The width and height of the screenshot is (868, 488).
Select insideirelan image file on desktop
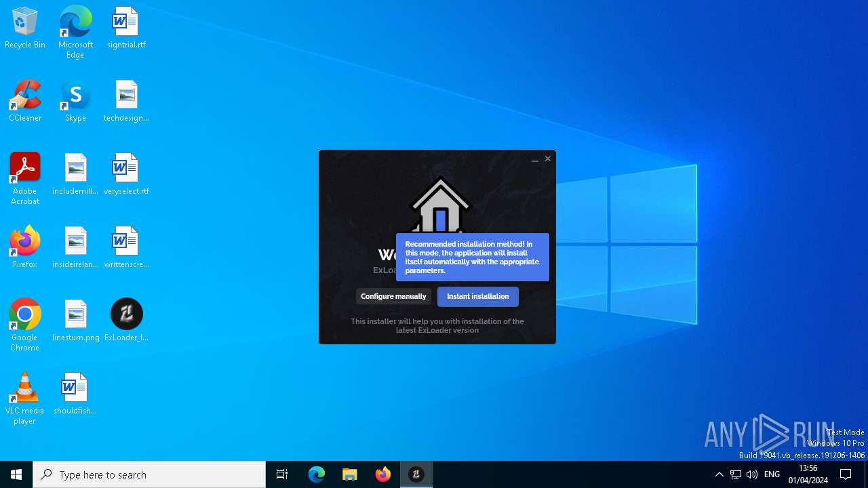coord(75,248)
